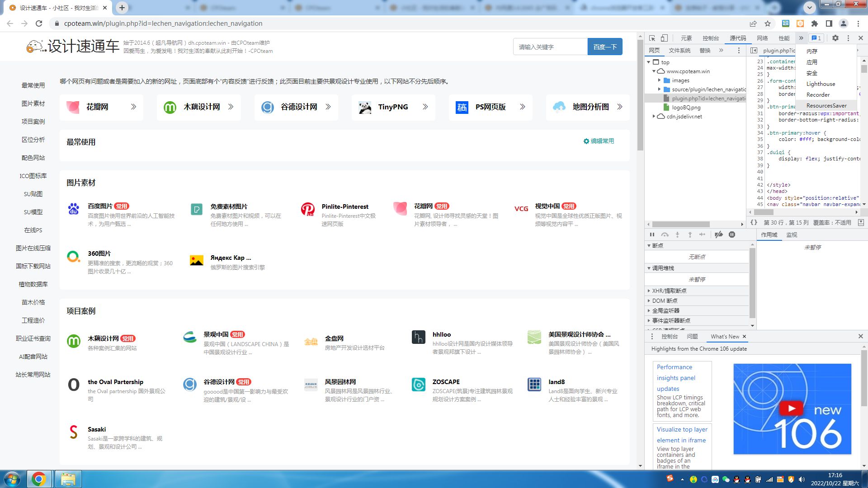Open the 花瓣网 quick link card
Image resolution: width=868 pixels, height=488 pixels.
point(101,107)
